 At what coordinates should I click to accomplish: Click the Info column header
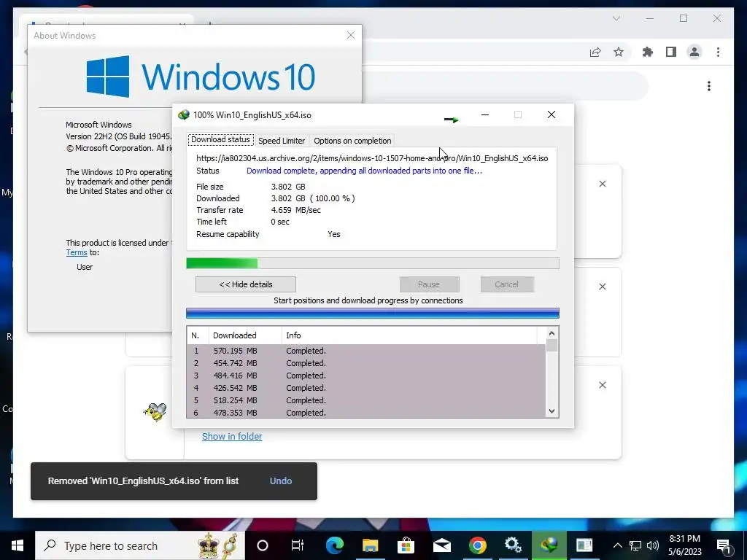409,335
